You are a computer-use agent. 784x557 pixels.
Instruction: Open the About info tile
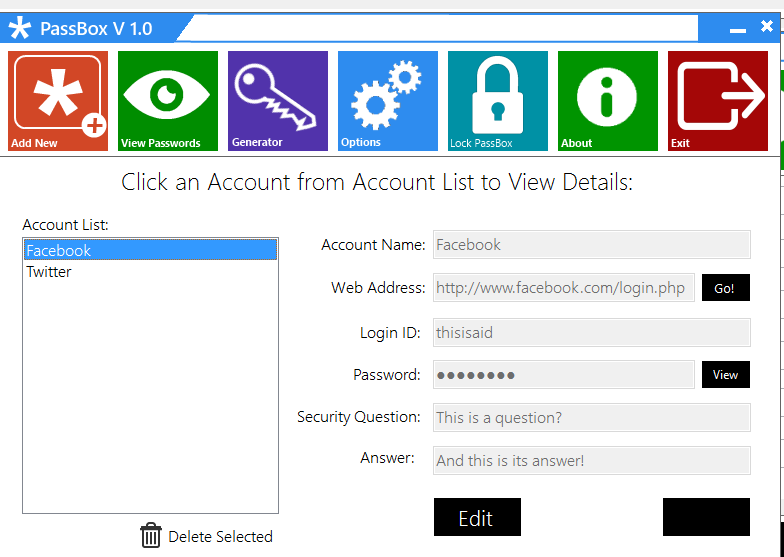pos(608,101)
